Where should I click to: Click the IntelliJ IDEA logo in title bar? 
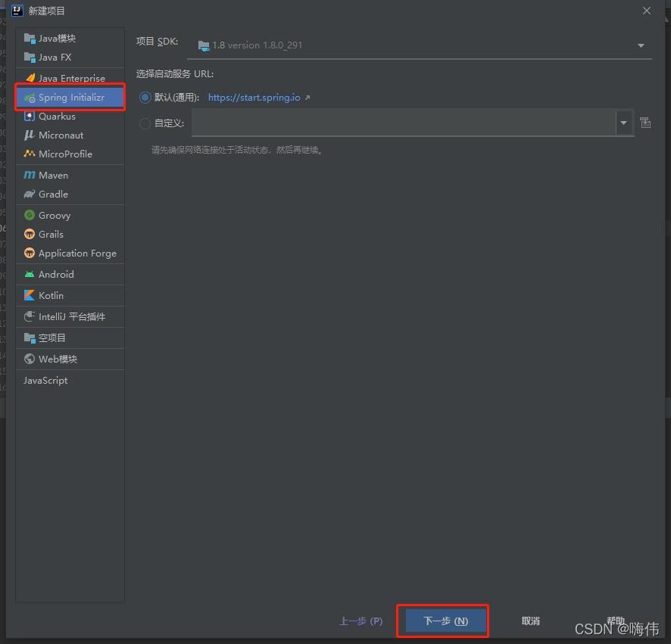(x=17, y=11)
